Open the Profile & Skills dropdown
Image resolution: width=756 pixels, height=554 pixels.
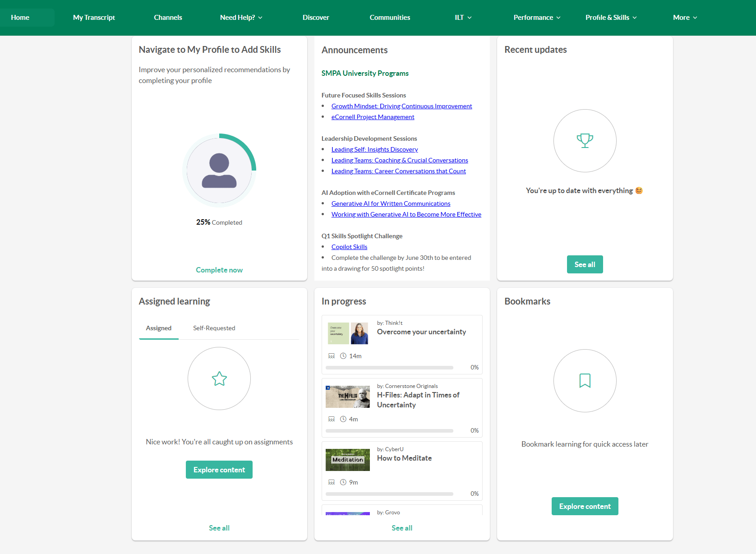click(611, 18)
